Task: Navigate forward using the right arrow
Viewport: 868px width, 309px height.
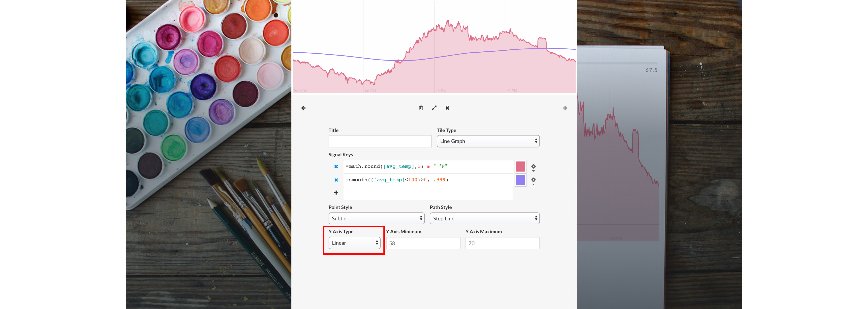Action: 565,108
